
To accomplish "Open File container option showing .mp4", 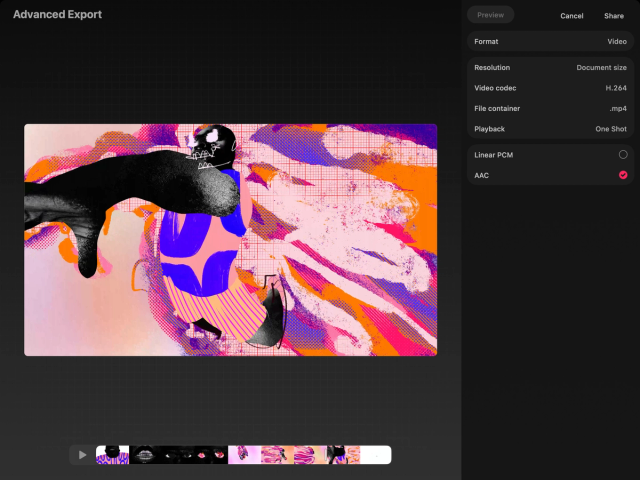I will (550, 108).
